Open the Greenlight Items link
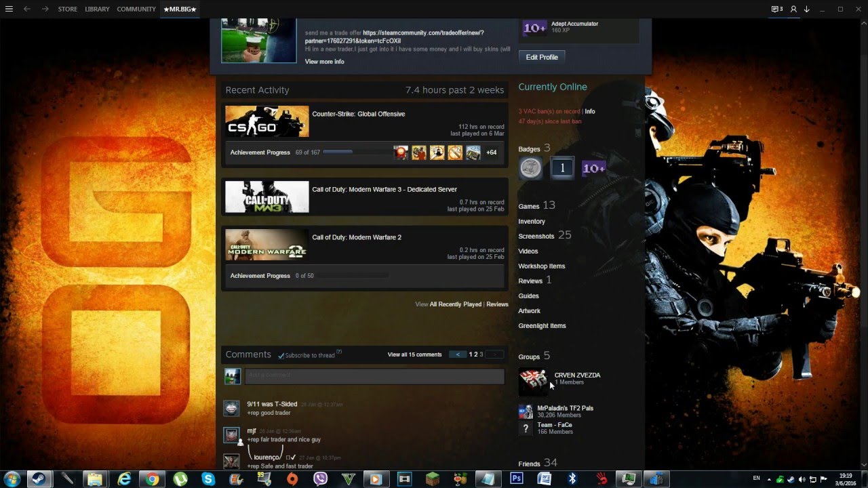 tap(542, 326)
